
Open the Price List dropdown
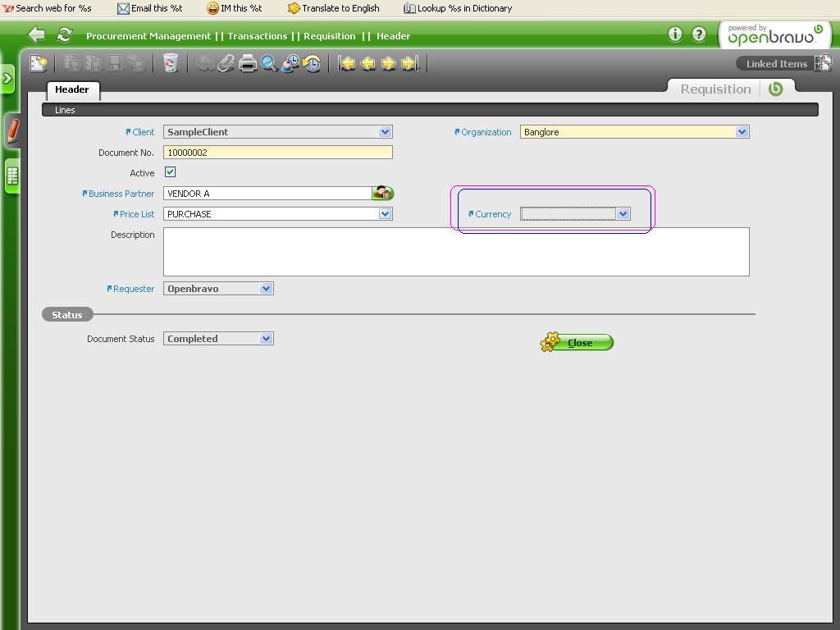[x=385, y=214]
